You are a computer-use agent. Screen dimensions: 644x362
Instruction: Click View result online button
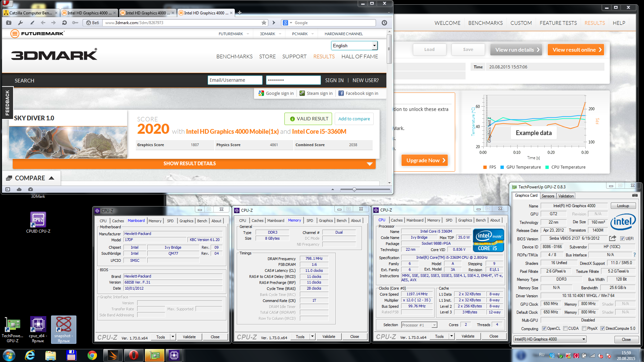576,50
